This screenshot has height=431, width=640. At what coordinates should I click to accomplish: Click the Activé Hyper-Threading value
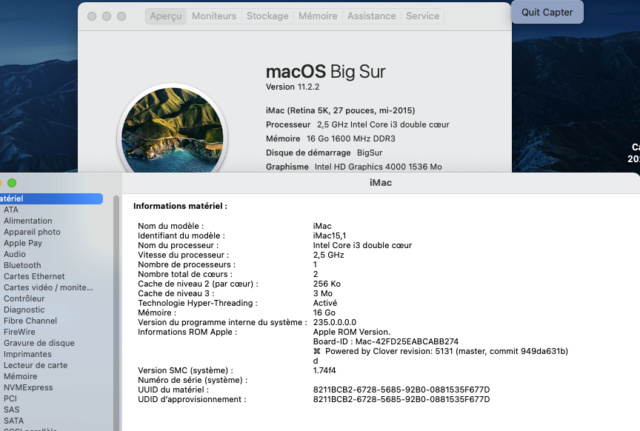tap(325, 303)
